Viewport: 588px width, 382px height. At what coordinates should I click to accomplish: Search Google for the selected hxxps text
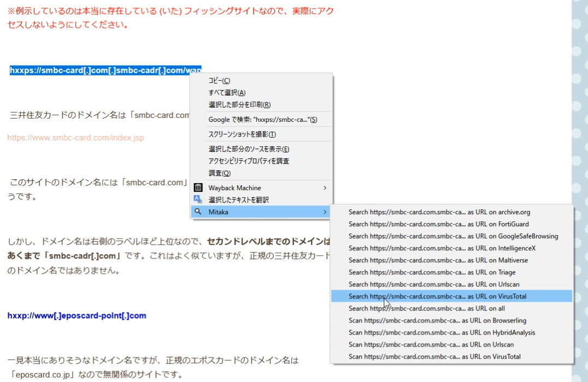click(261, 120)
